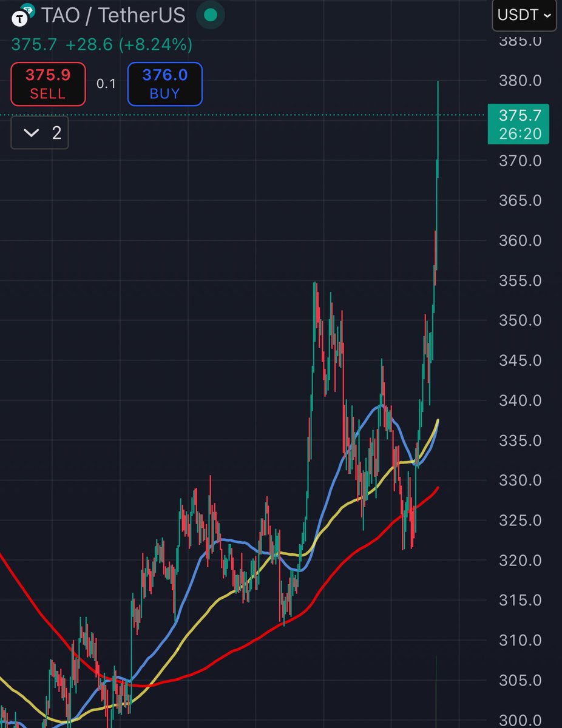Click the 320.0 price axis label

[520, 560]
